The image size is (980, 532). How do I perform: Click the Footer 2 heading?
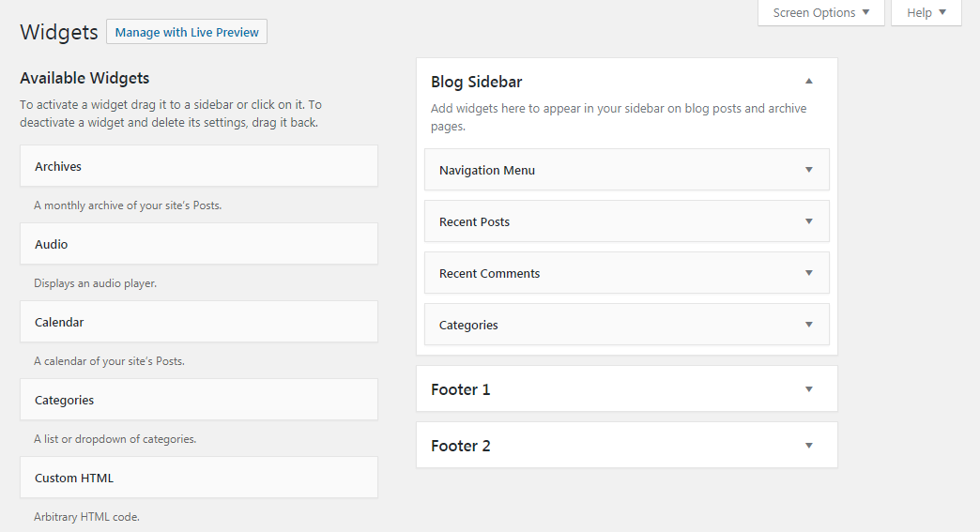461,446
